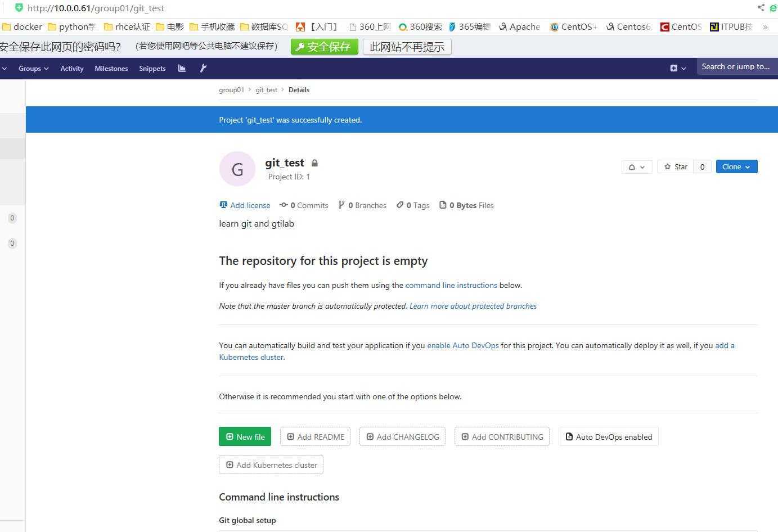Expand the chevron left of Groups
778x532 pixels.
click(4, 69)
